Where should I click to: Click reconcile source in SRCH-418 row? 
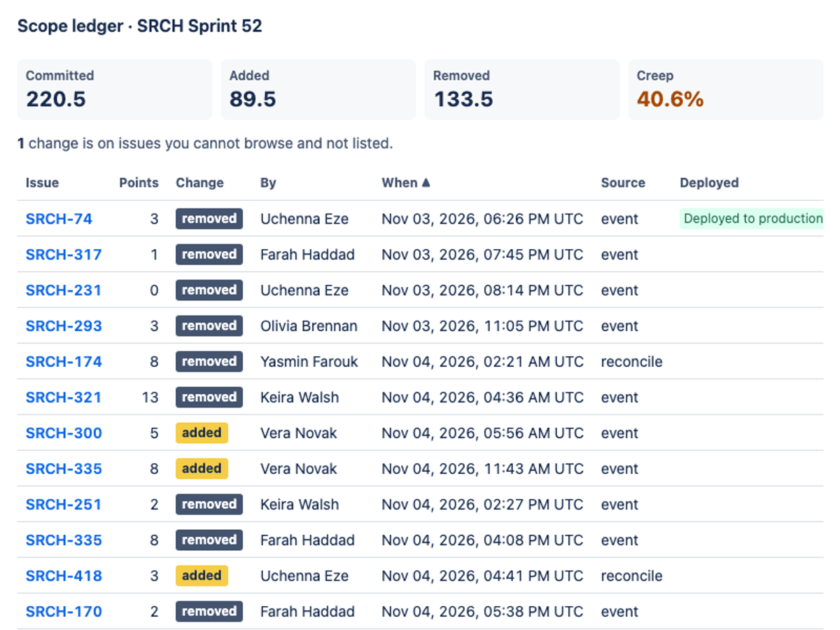631,576
